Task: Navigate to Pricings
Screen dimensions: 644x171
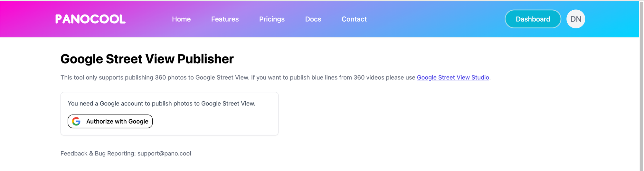Action: pyautogui.click(x=272, y=19)
